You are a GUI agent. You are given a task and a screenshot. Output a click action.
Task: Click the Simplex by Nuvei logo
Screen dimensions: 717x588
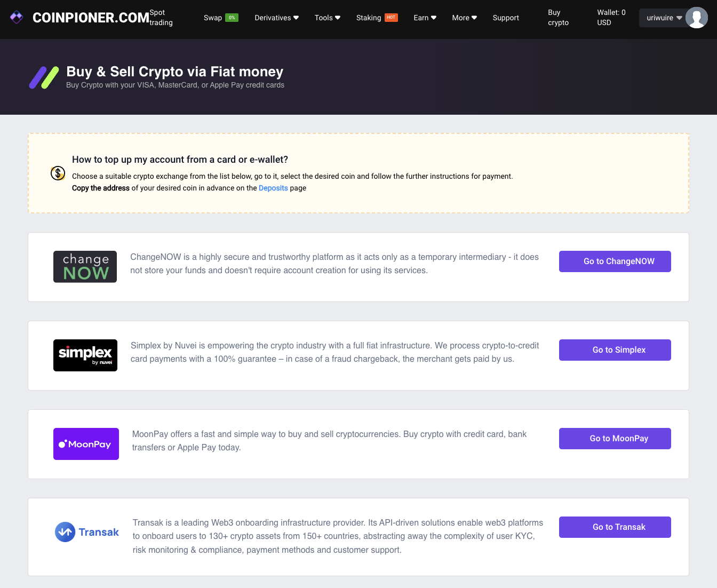[85, 355]
